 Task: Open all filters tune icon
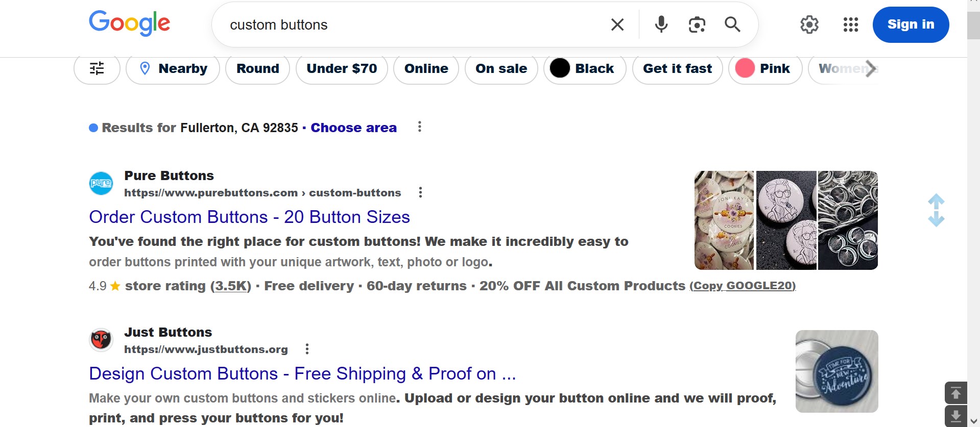[97, 68]
